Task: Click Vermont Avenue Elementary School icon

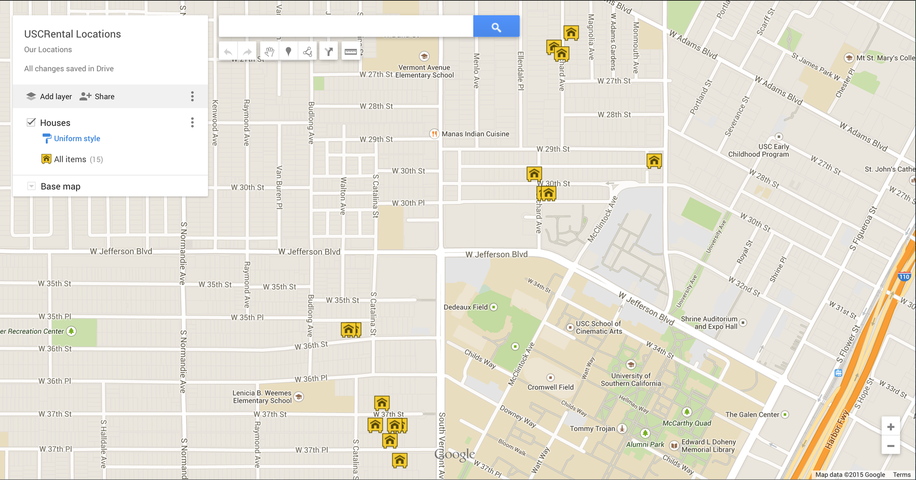Action: click(x=424, y=57)
